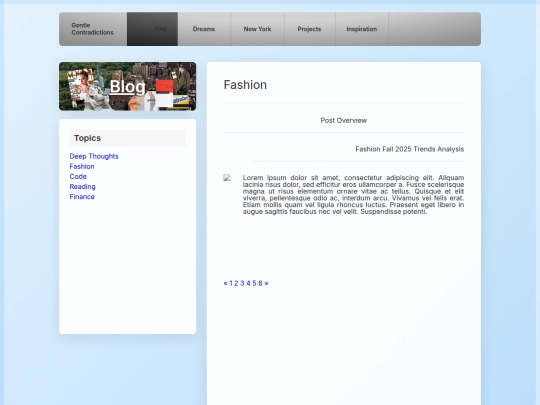Open the Reading topic link
Image resolution: width=540 pixels, height=405 pixels.
tap(83, 187)
